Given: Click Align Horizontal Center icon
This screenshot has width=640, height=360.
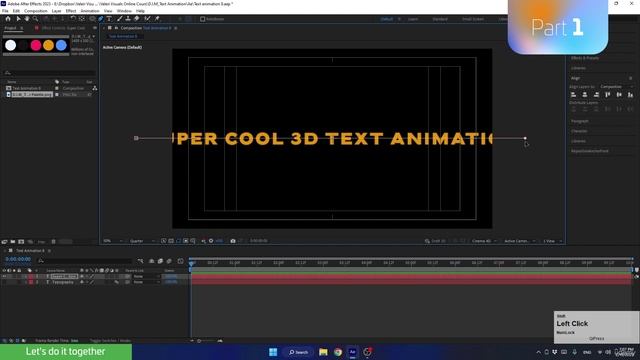Looking at the screenshot, I should [584, 95].
